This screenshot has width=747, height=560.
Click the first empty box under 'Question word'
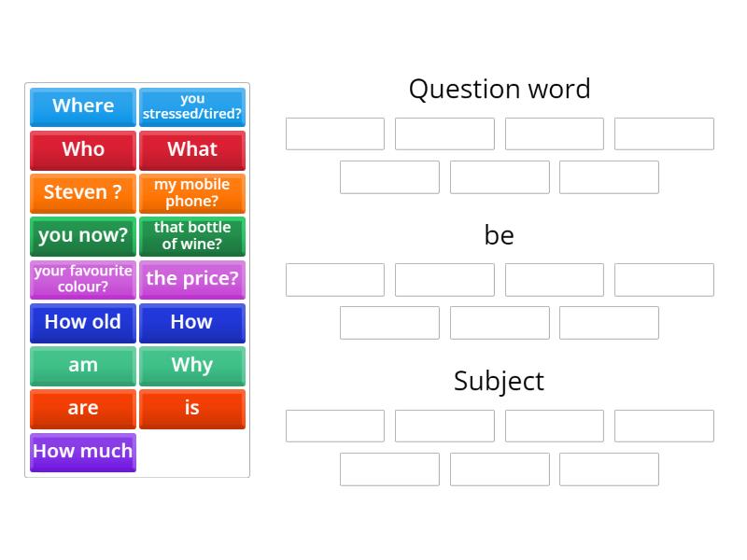click(334, 133)
